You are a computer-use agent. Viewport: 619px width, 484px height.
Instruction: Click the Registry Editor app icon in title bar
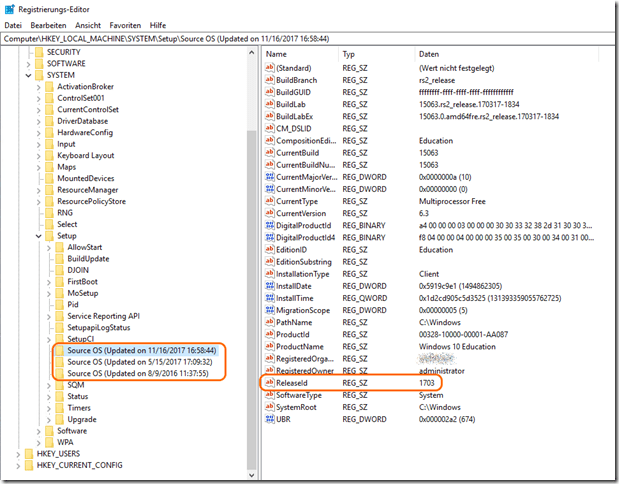11,8
